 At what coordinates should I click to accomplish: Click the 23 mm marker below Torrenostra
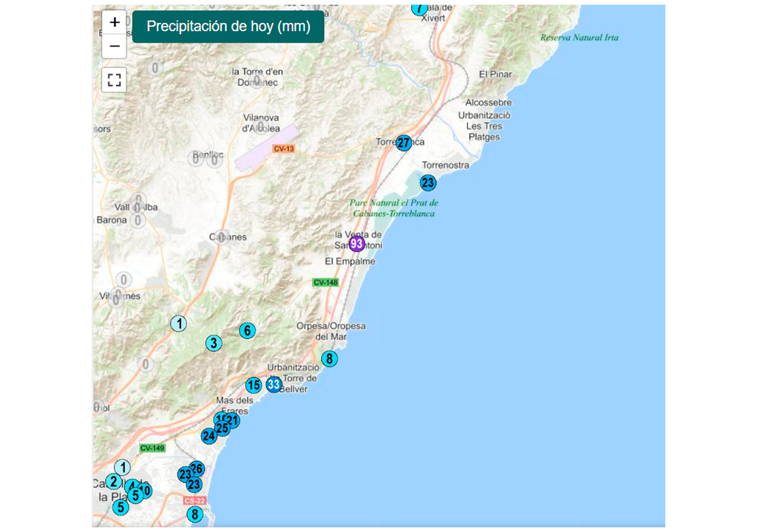[x=428, y=183]
